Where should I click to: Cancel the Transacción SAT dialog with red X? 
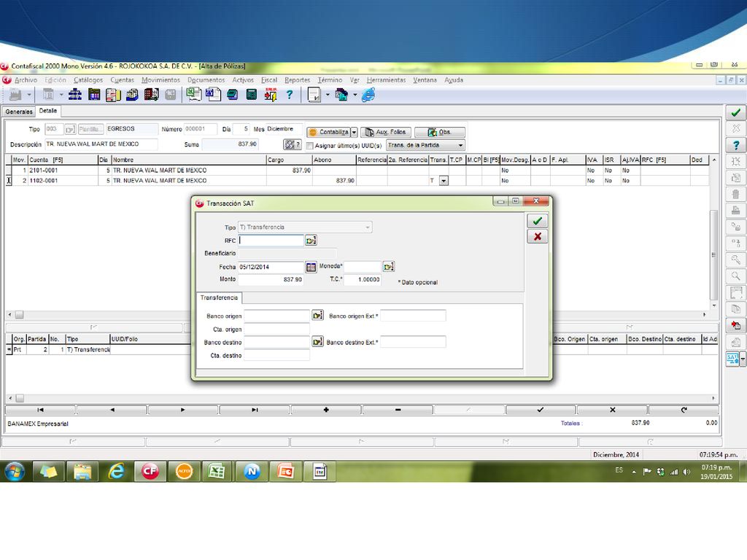(x=538, y=237)
